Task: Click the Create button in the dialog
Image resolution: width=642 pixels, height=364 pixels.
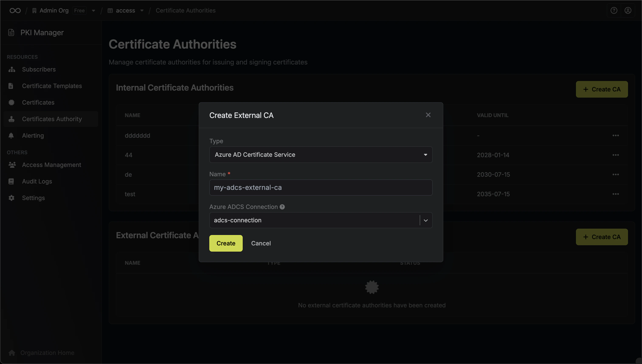Action: pyautogui.click(x=226, y=243)
